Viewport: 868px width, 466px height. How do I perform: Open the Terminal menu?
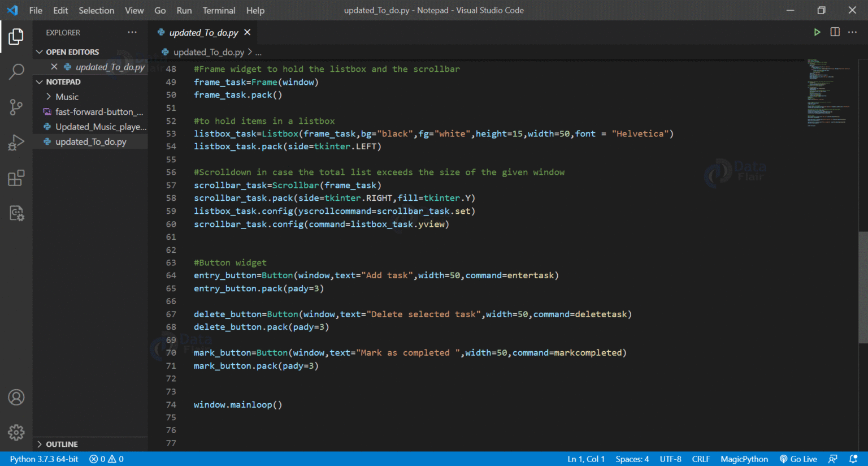(x=219, y=10)
